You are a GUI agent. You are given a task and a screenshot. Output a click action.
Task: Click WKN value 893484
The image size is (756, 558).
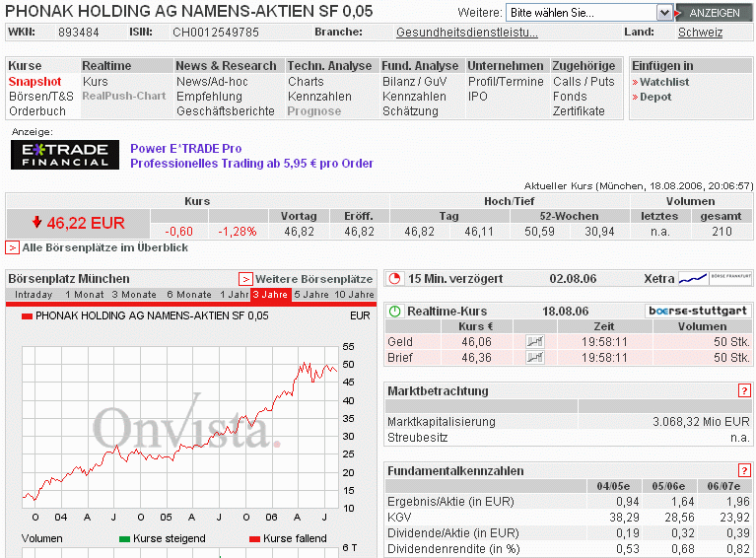(x=79, y=33)
